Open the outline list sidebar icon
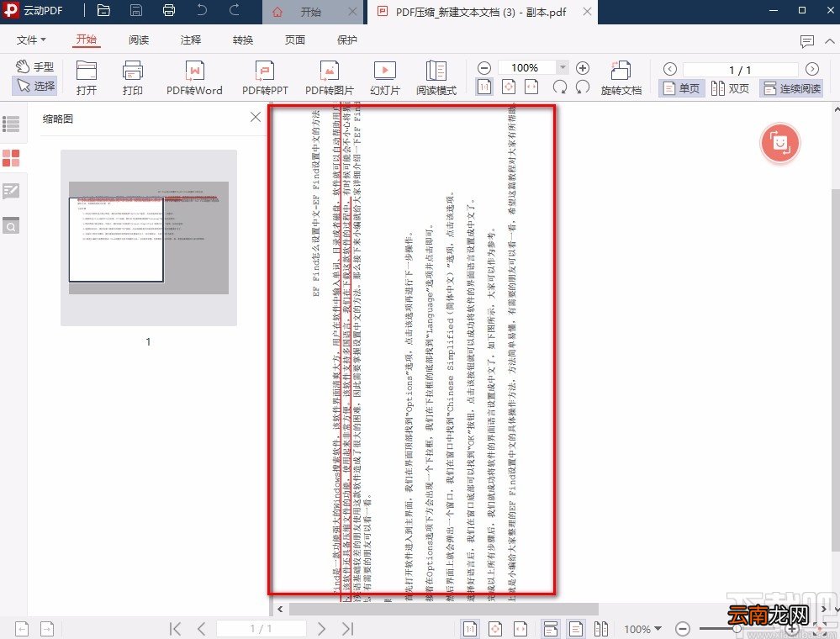The image size is (840, 639). click(x=11, y=124)
